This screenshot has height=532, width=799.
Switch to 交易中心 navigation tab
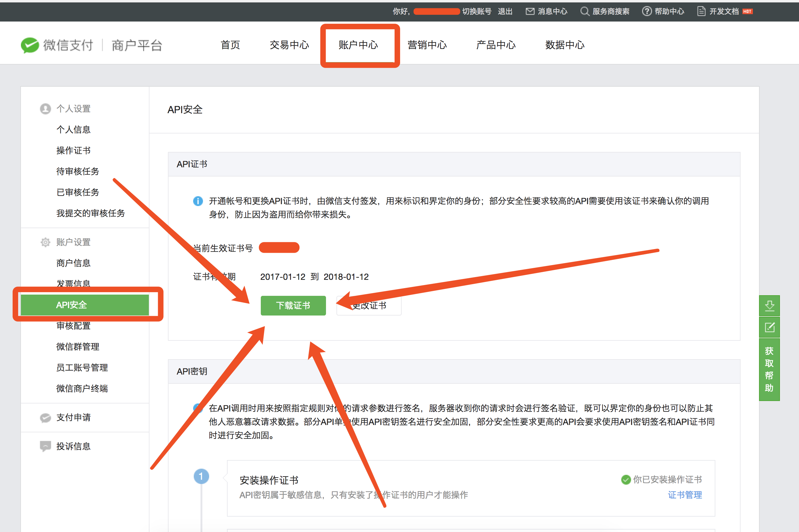[x=289, y=45]
